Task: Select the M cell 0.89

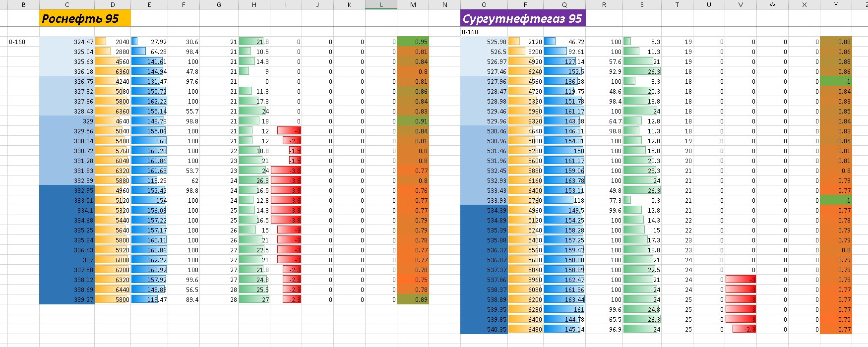Action: point(413,299)
